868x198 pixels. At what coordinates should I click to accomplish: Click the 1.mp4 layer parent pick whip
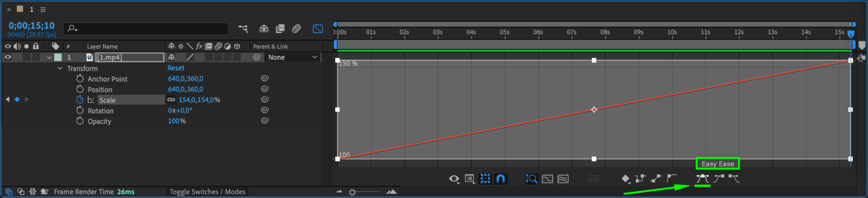coord(257,57)
